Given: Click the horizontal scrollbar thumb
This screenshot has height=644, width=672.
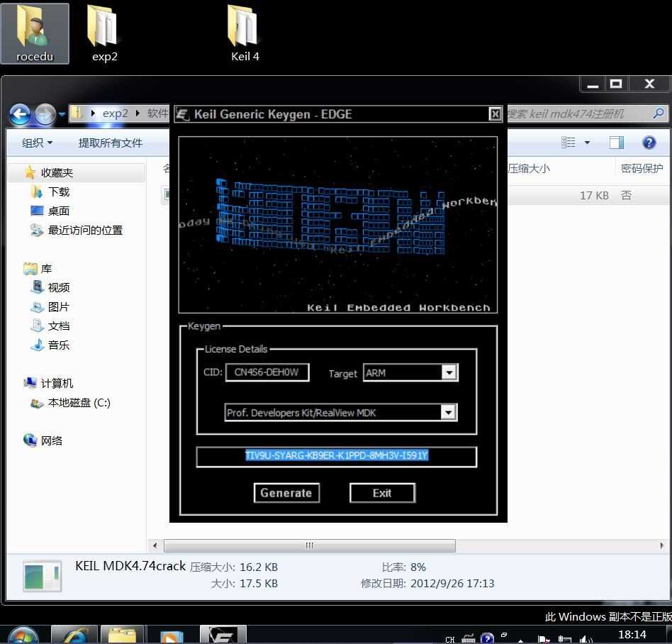Looking at the screenshot, I should pyautogui.click(x=310, y=545).
